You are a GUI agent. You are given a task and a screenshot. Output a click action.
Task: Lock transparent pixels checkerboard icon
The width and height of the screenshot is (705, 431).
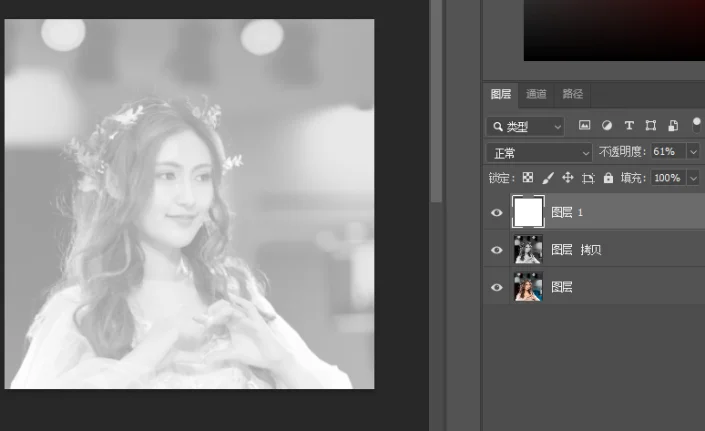click(528, 178)
